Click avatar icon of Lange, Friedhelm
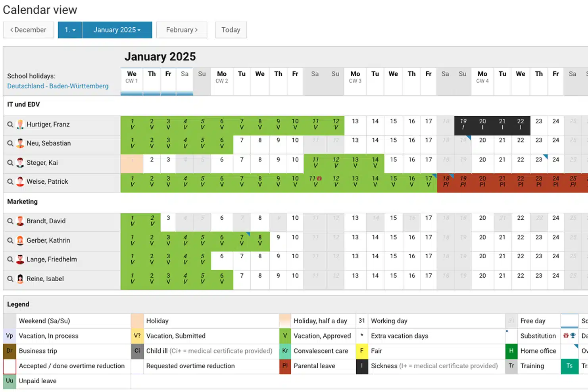The height and width of the screenshot is (392, 588). (x=20, y=259)
